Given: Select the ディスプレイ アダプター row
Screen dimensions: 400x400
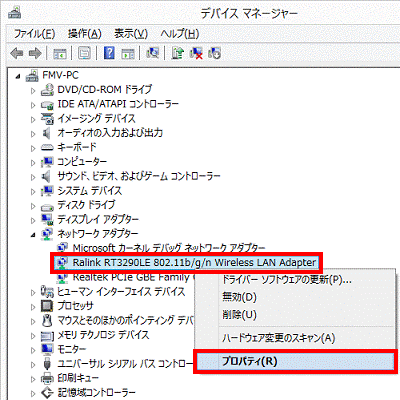Looking at the screenshot, I should 98,219.
